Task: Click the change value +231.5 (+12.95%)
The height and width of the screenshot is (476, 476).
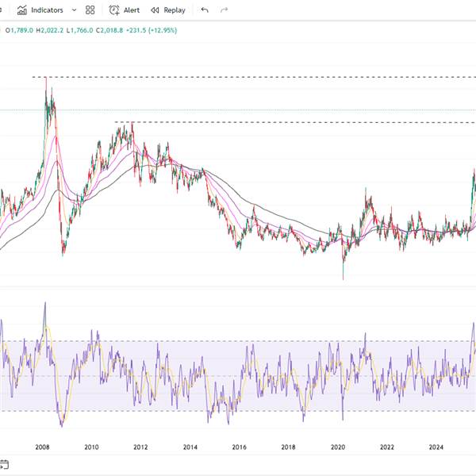Action: pyautogui.click(x=152, y=30)
